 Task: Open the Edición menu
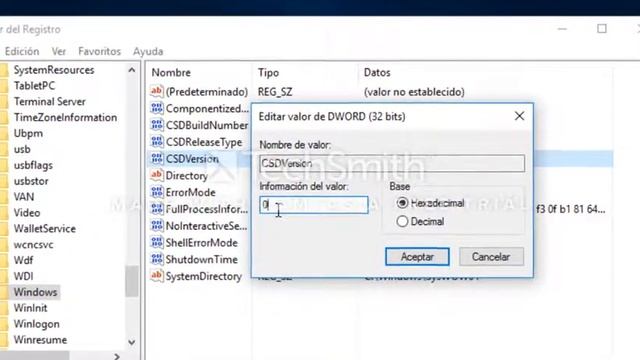click(22, 51)
